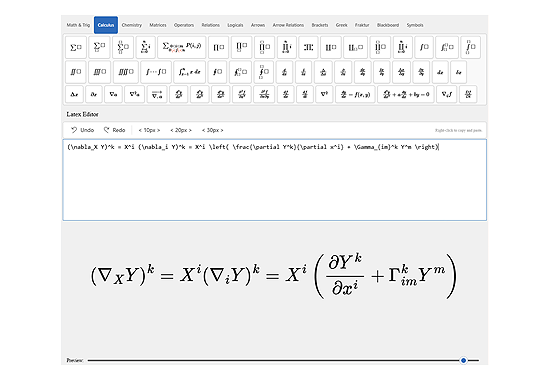550x380 pixels.
Task: Adjust the Preview size slider handle
Action: pyautogui.click(x=463, y=360)
